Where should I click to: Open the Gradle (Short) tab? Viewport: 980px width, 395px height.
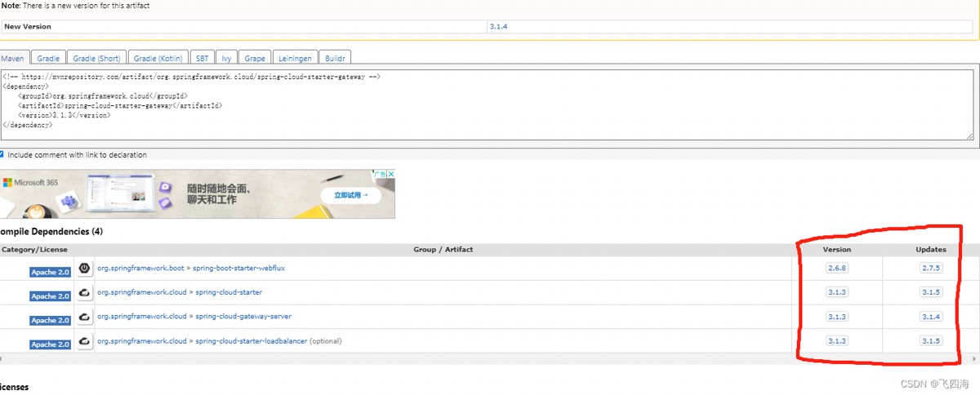point(96,58)
